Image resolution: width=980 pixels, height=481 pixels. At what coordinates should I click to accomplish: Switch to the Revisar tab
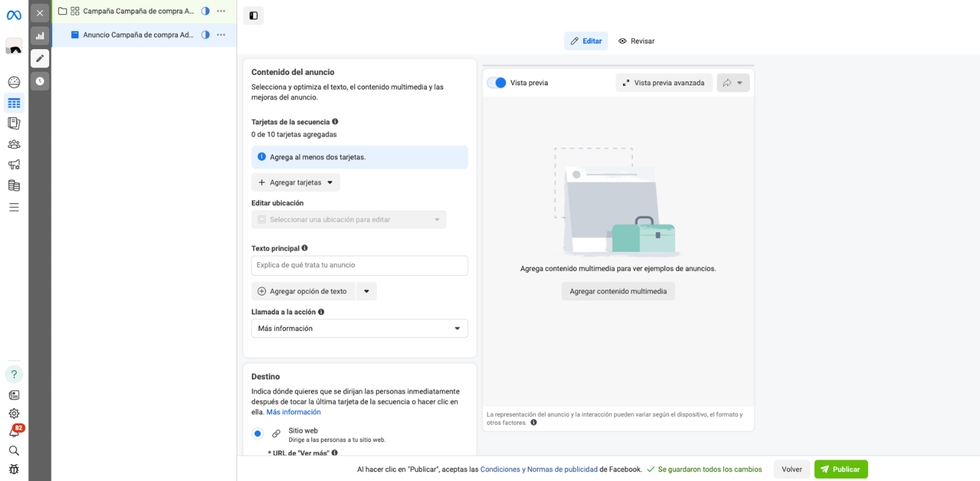coord(636,41)
